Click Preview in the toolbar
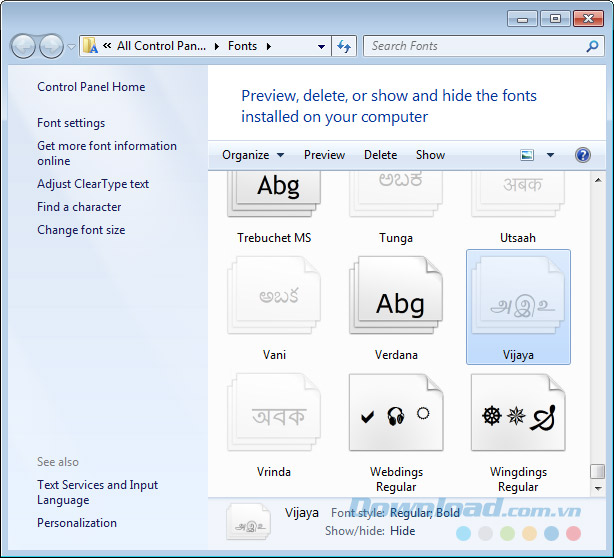 [x=324, y=155]
